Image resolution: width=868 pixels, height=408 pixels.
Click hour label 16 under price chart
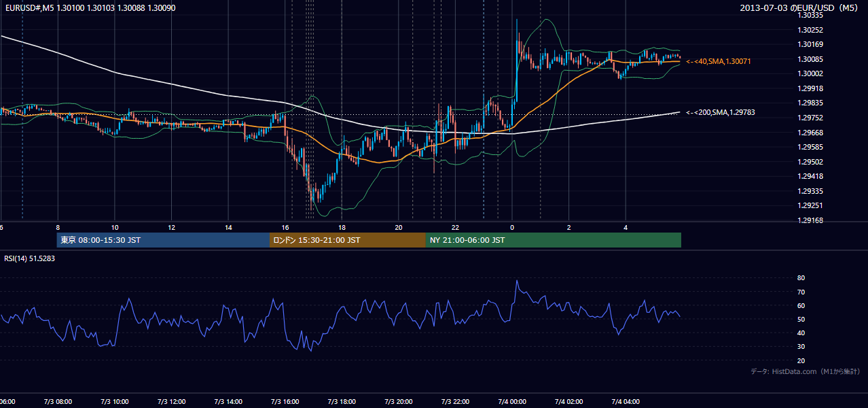285,228
